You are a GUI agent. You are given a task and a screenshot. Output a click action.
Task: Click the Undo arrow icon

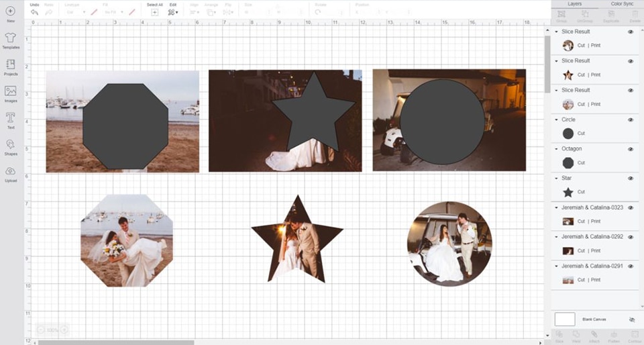34,12
